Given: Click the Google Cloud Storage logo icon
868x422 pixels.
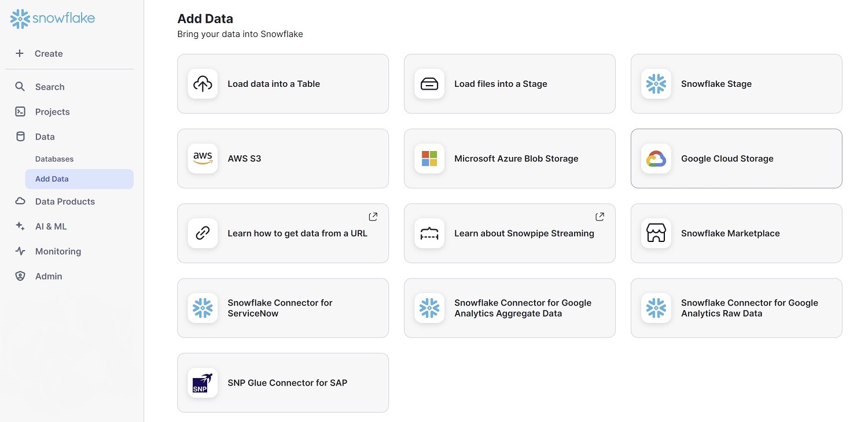Looking at the screenshot, I should [x=656, y=159].
